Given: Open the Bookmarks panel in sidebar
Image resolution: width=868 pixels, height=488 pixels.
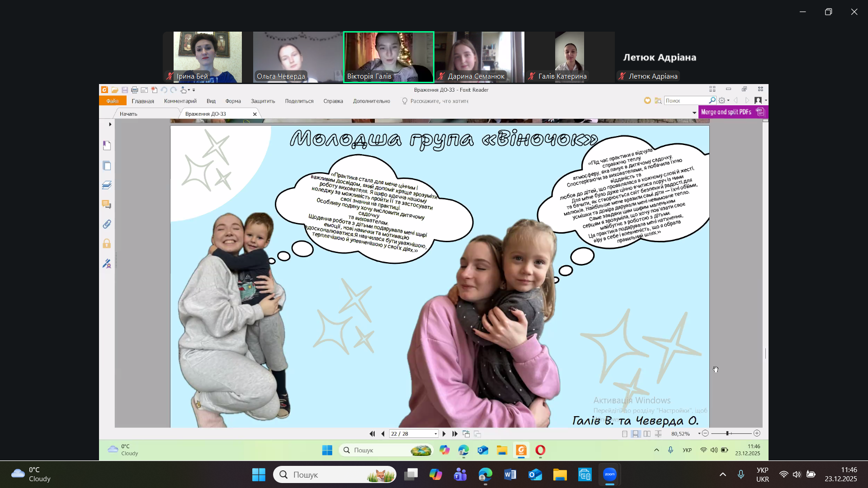Looking at the screenshot, I should [x=107, y=145].
